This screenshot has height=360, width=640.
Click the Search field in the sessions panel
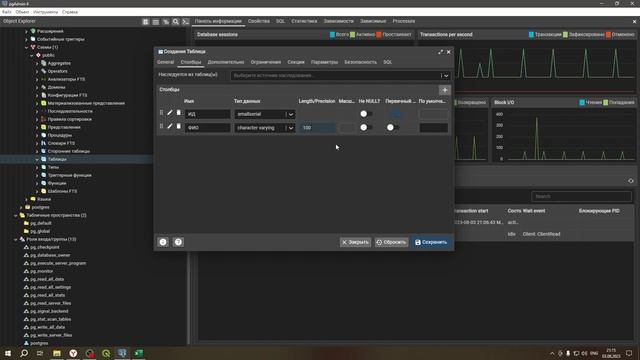pyautogui.click(x=581, y=196)
